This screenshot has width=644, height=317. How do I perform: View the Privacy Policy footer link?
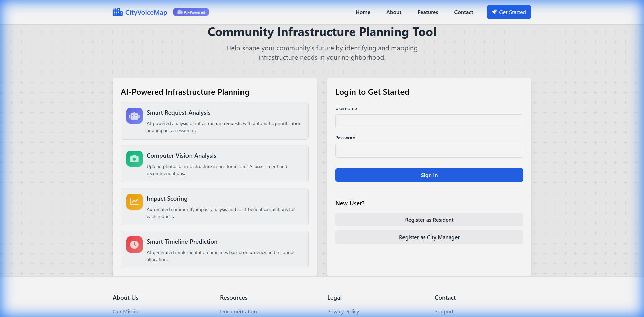(x=343, y=312)
